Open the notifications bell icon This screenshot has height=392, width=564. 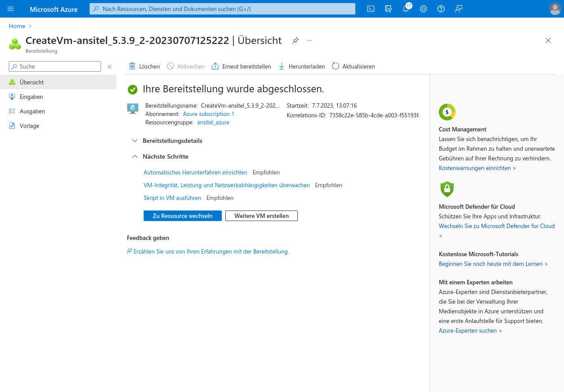tap(406, 9)
